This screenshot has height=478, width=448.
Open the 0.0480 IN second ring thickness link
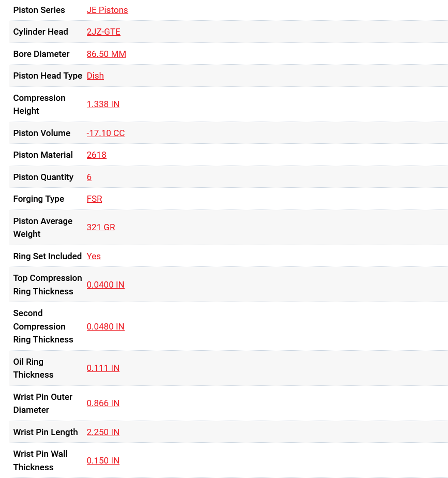106,326
